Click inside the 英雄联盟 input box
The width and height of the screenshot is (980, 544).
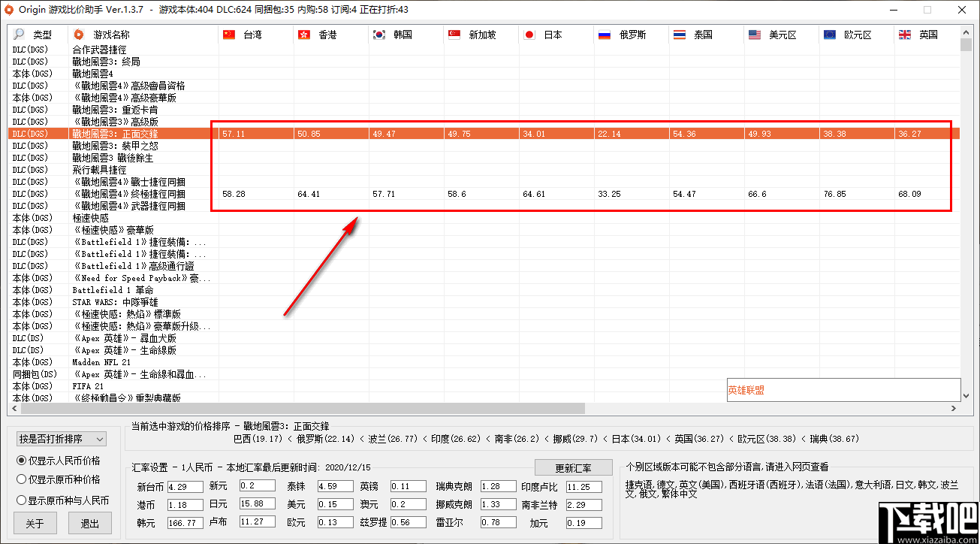click(x=843, y=389)
